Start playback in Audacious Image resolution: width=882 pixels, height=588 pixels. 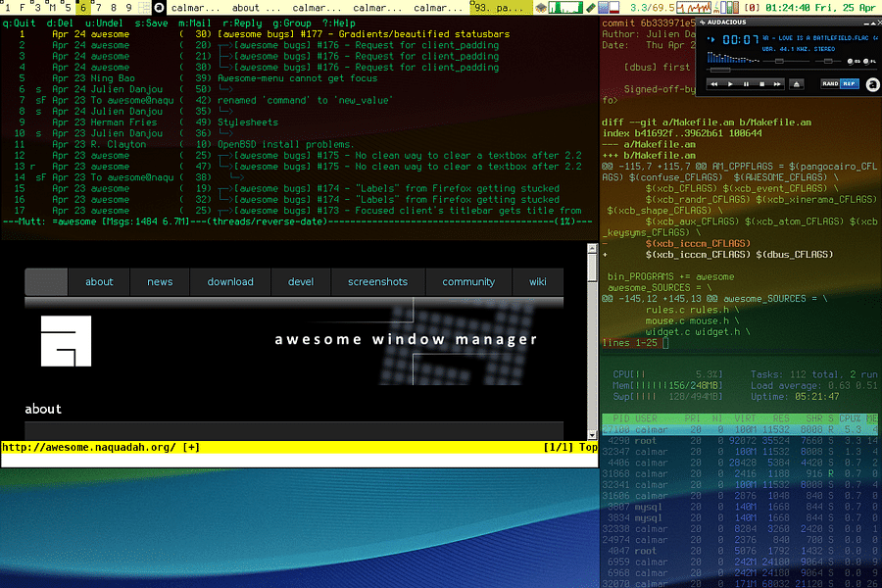point(730,82)
